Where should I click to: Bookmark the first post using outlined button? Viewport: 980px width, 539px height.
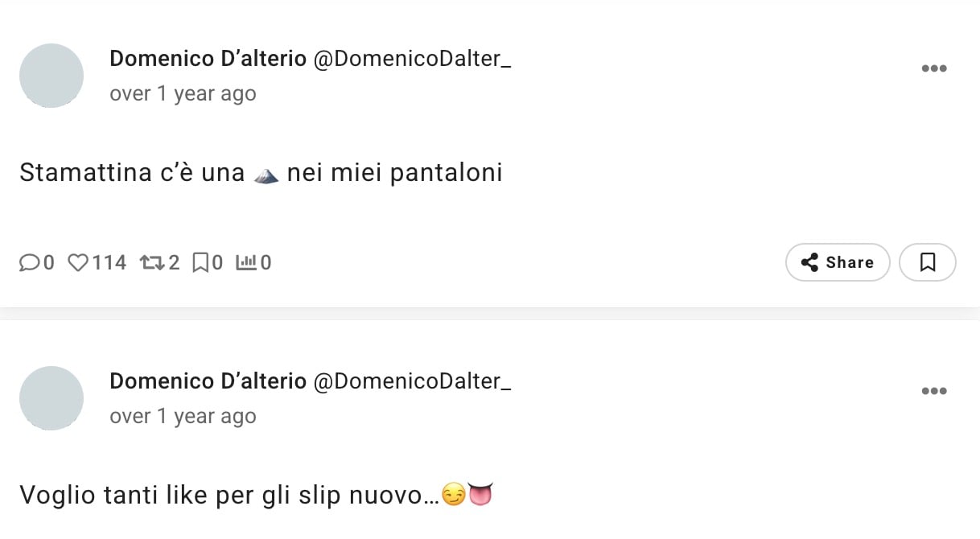coord(927,262)
